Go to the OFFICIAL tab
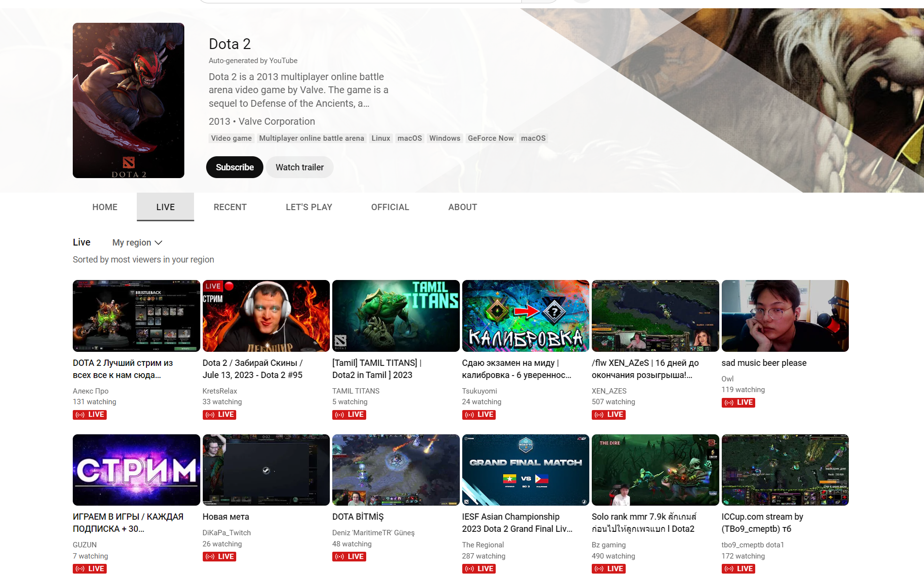Screen dimensions: 924x576 tap(390, 207)
